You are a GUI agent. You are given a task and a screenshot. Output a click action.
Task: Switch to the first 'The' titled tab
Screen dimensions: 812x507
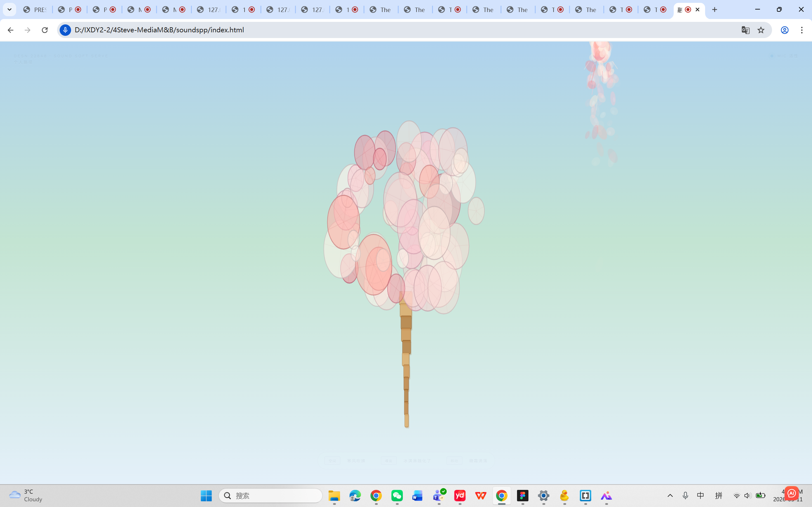point(380,10)
